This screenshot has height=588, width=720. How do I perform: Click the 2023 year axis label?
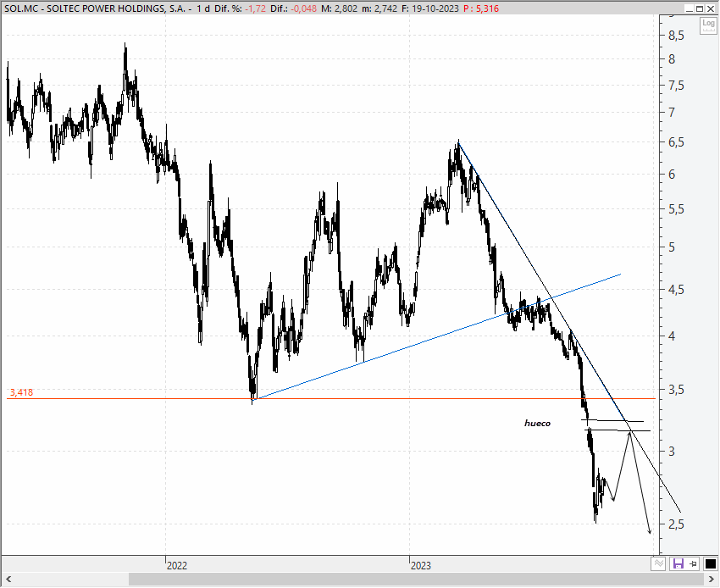click(421, 565)
